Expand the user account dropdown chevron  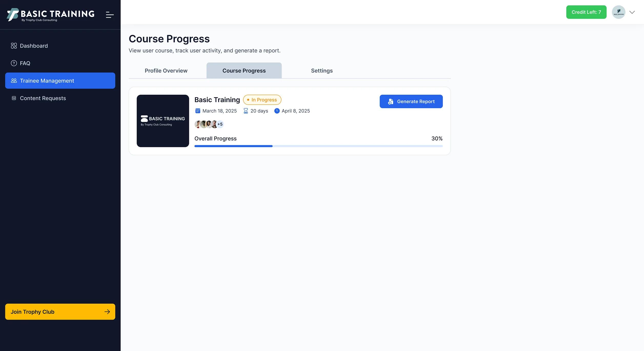(632, 12)
